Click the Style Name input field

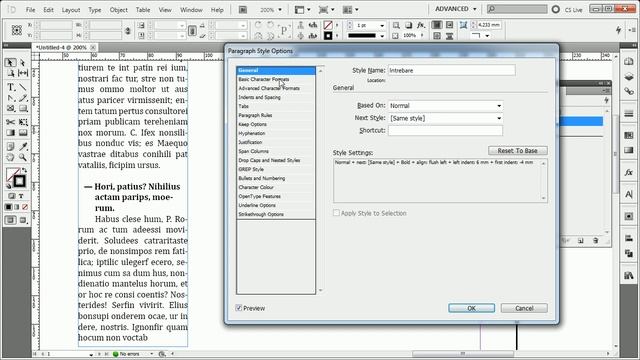(x=451, y=70)
